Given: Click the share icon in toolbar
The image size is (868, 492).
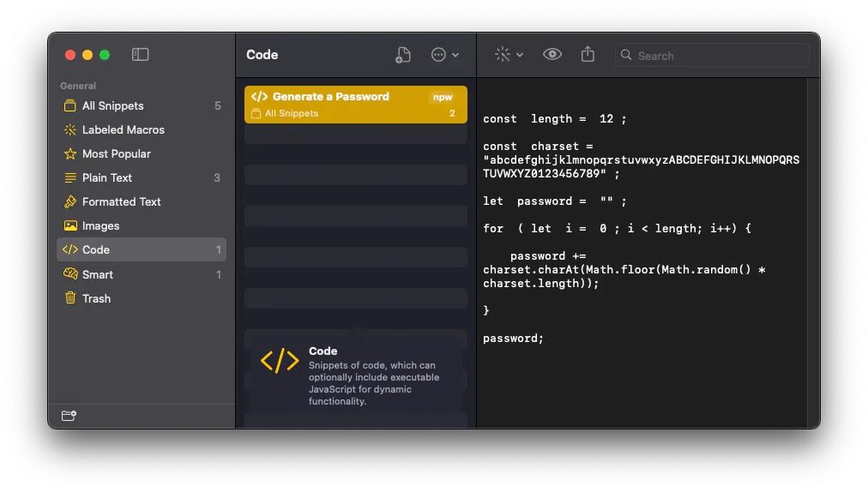Looking at the screenshot, I should (588, 54).
